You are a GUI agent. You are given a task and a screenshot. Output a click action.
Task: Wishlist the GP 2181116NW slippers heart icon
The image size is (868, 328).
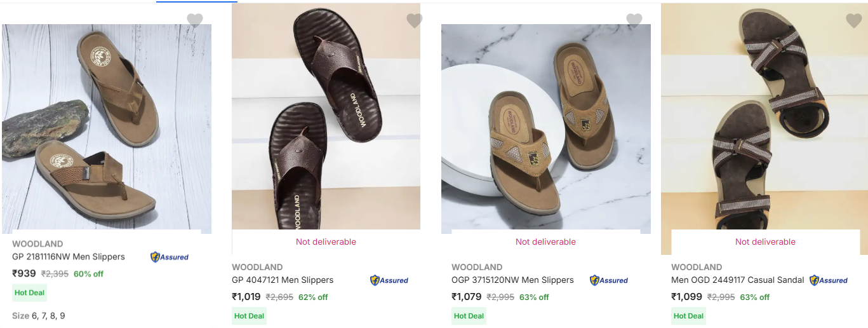195,21
